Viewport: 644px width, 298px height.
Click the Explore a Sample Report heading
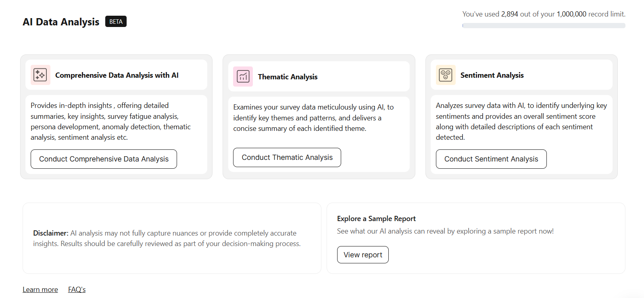[376, 219]
